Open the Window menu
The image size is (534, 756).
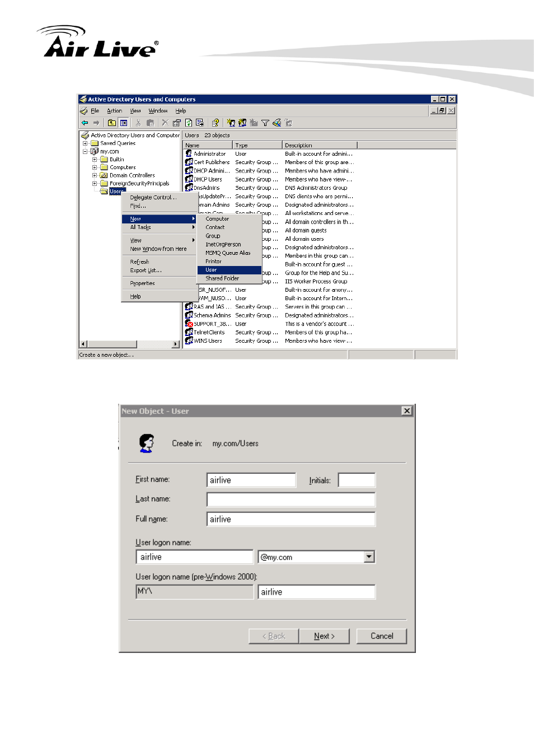[x=158, y=111]
